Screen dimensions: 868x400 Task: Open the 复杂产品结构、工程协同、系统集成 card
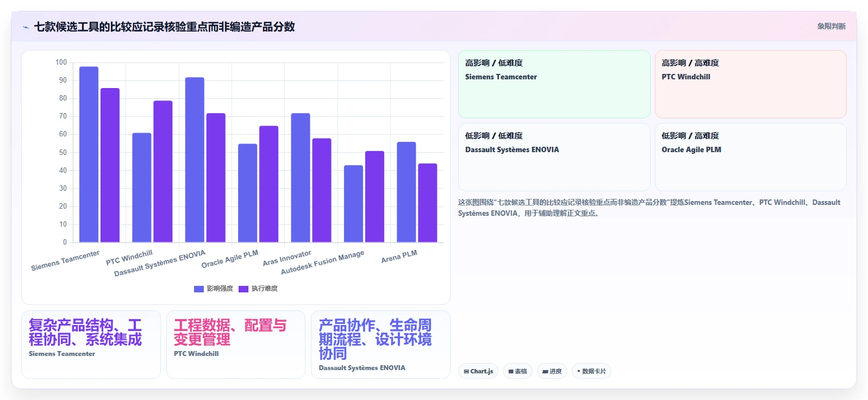[91, 345]
